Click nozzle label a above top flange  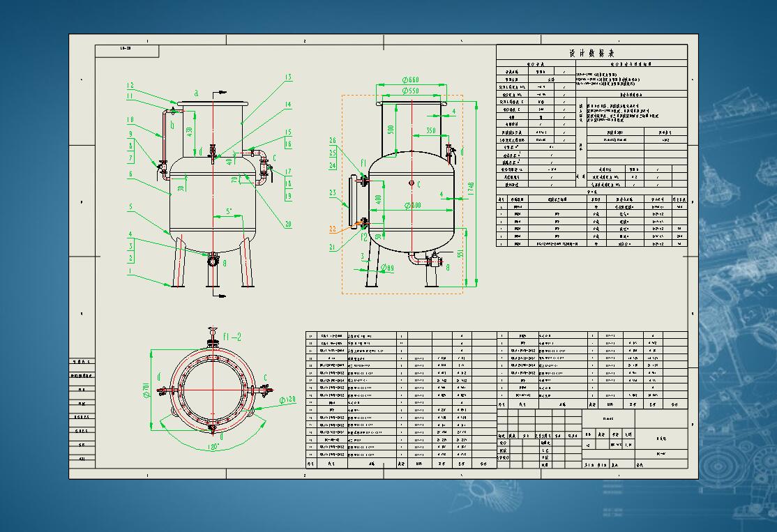pos(196,93)
